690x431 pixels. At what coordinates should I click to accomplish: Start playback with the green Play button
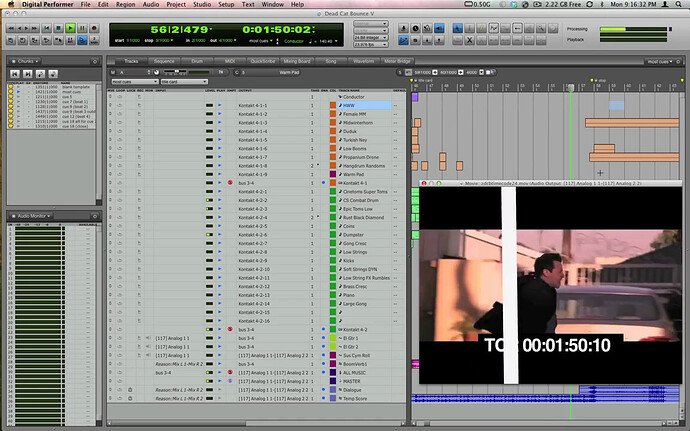point(70,28)
